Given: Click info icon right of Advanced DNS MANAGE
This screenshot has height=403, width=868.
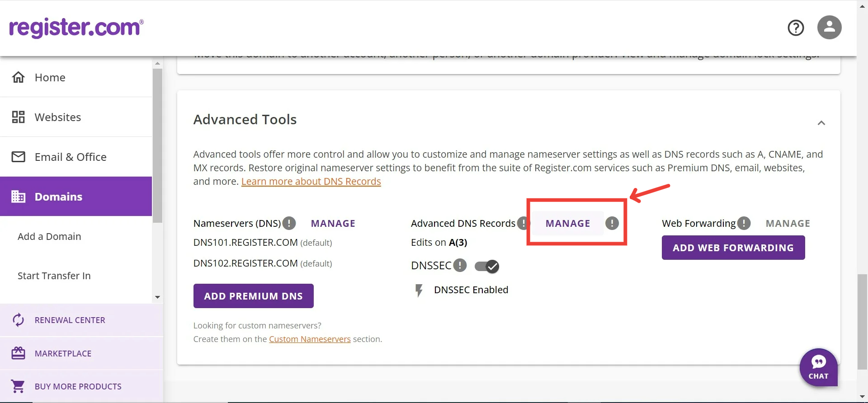Looking at the screenshot, I should click(612, 223).
